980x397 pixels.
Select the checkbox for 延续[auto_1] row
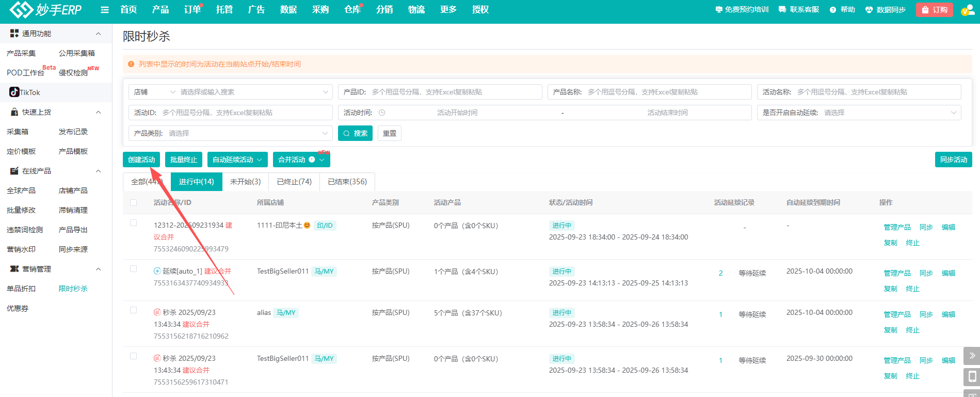(x=134, y=269)
